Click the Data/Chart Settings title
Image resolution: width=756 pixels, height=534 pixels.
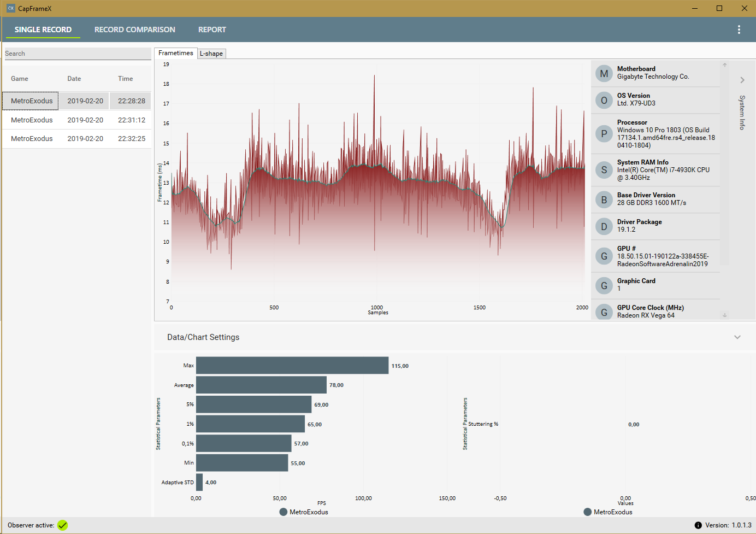pyautogui.click(x=203, y=337)
